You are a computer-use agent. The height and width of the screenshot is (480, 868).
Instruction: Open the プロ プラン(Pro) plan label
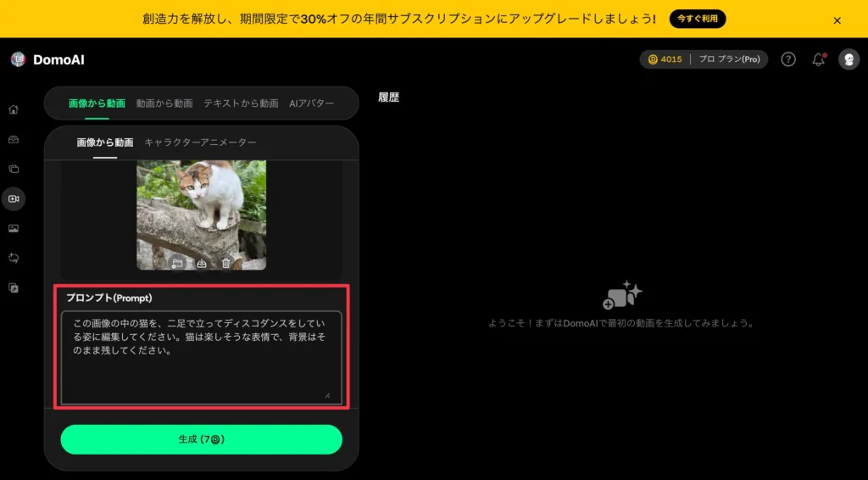[x=729, y=59]
